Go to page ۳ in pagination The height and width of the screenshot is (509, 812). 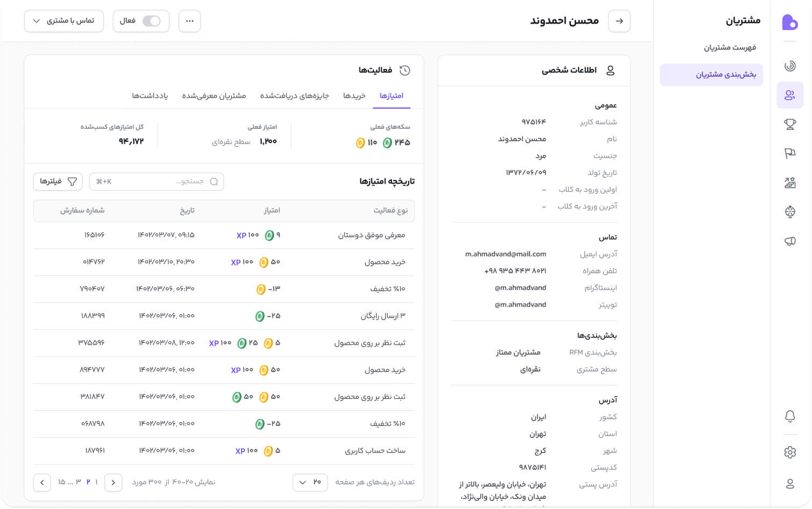(78, 482)
